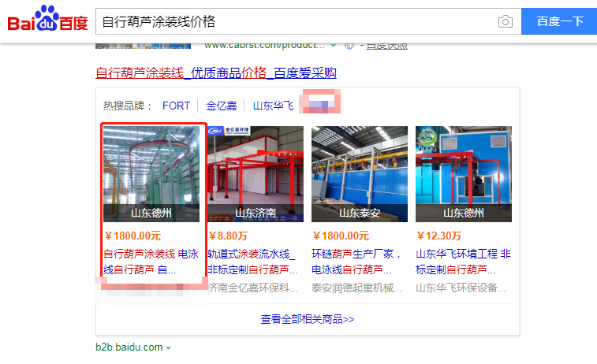Open the blue booth image priced ¥12.30万
The height and width of the screenshot is (364, 597).
463,173
